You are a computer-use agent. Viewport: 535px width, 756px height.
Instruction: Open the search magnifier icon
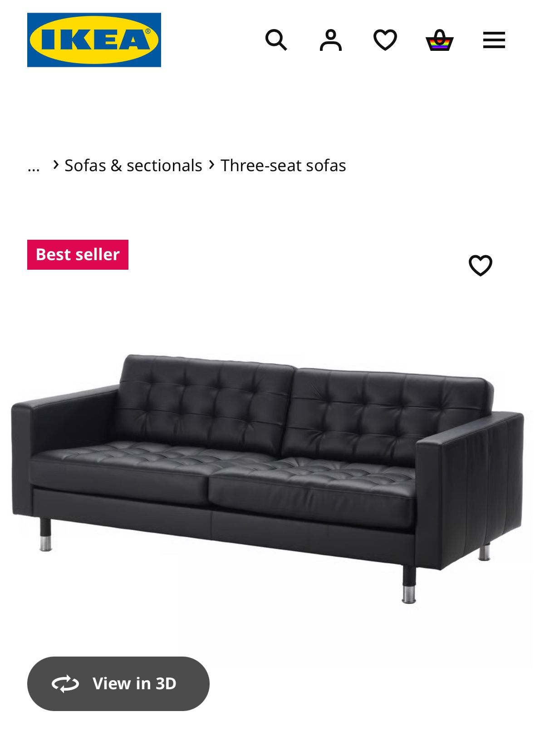pyautogui.click(x=276, y=40)
